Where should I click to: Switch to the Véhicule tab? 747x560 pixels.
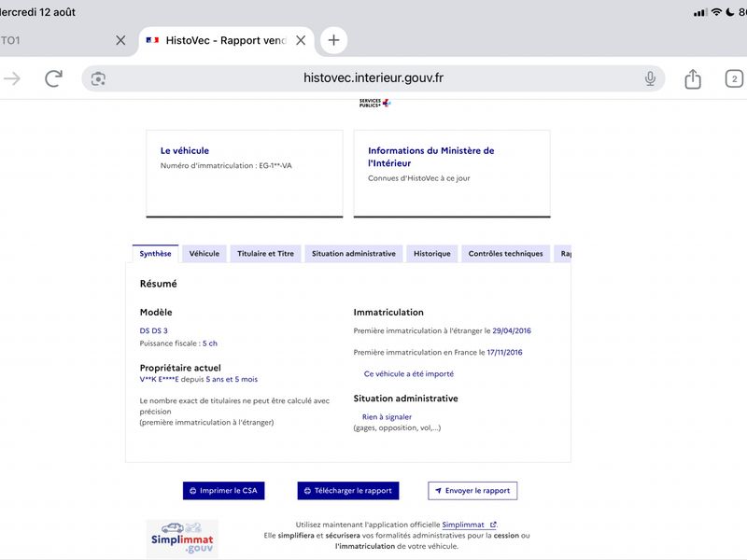[x=204, y=254]
